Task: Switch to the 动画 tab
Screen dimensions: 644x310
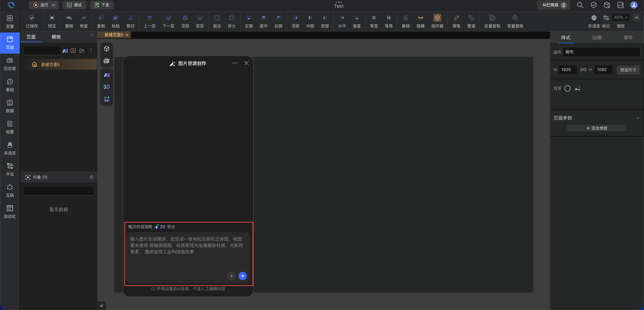Action: coord(597,38)
